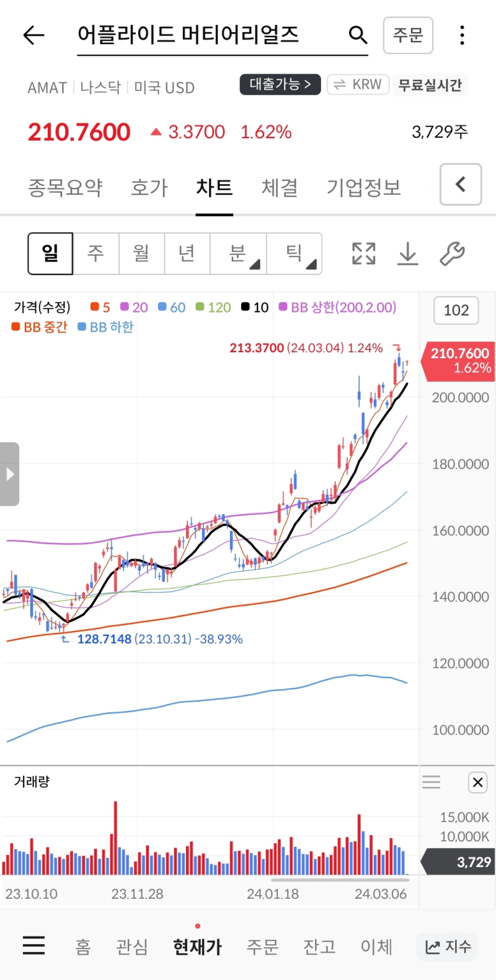Tap the 가격(수정) price legend label

tap(42, 307)
